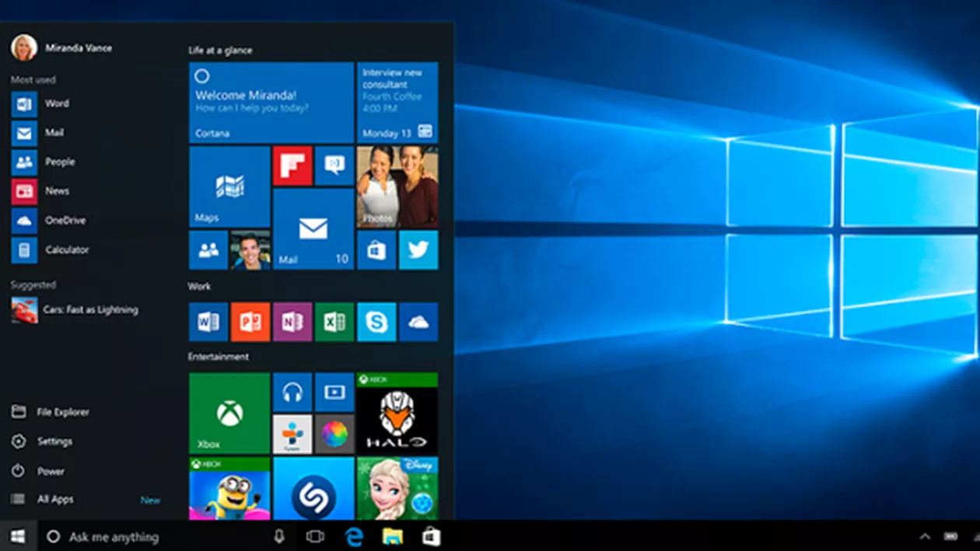Launch the Excel tile in the Work group
Viewport: 980px width, 551px height.
(x=334, y=322)
